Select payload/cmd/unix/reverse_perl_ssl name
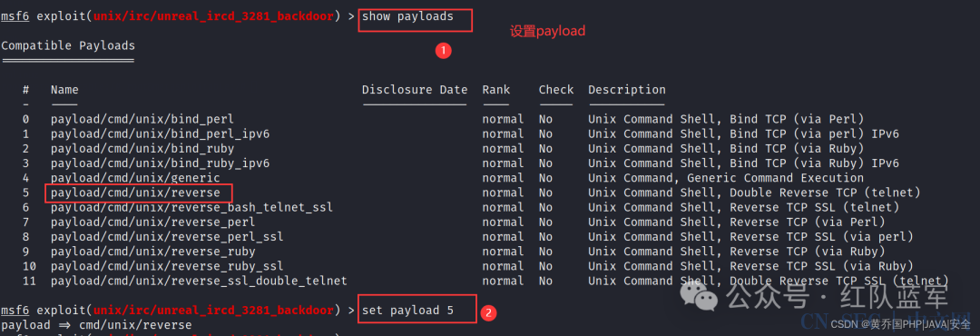This screenshot has height=336, width=980. pyautogui.click(x=167, y=236)
